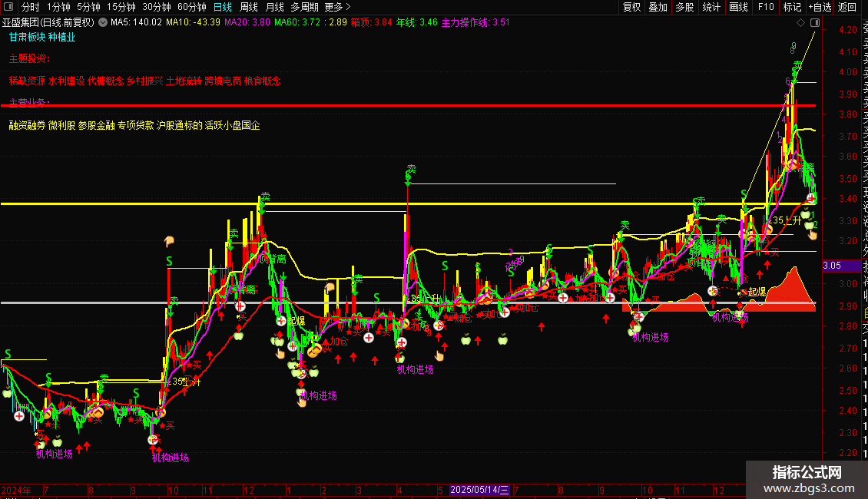Expand the 更多 periods menu
Image resolution: width=868 pixels, height=499 pixels.
pyautogui.click(x=338, y=7)
